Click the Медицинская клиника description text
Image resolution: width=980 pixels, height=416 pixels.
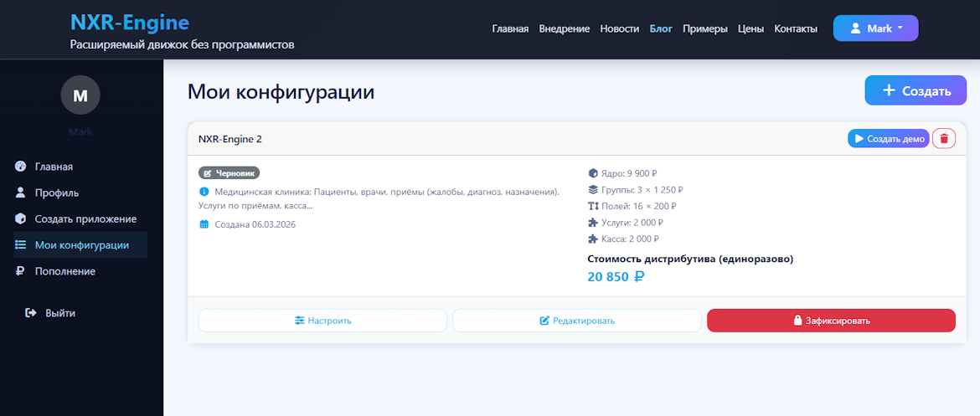coord(379,198)
